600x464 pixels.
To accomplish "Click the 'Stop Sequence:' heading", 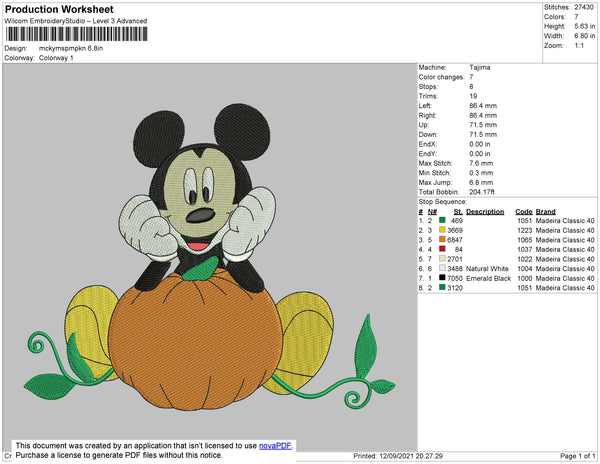I will (442, 202).
